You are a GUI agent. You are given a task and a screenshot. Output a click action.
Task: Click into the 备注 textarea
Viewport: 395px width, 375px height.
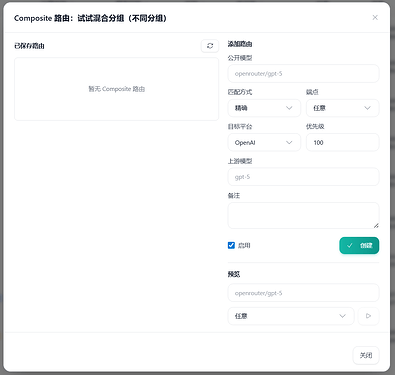303,215
